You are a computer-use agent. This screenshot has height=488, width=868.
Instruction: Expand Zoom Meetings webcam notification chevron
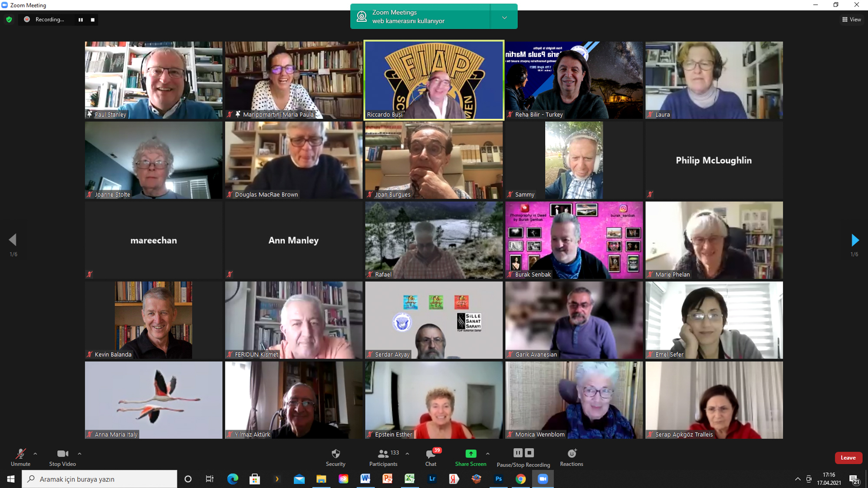tap(504, 18)
